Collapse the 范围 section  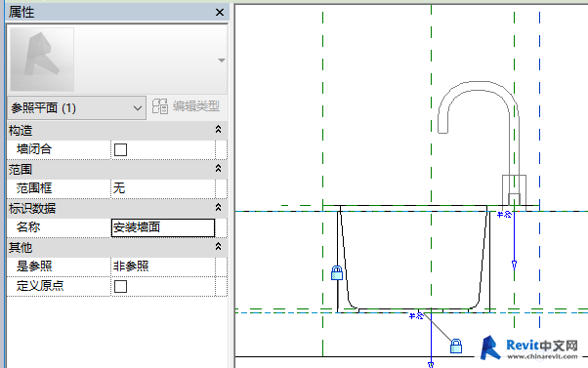pos(218,169)
